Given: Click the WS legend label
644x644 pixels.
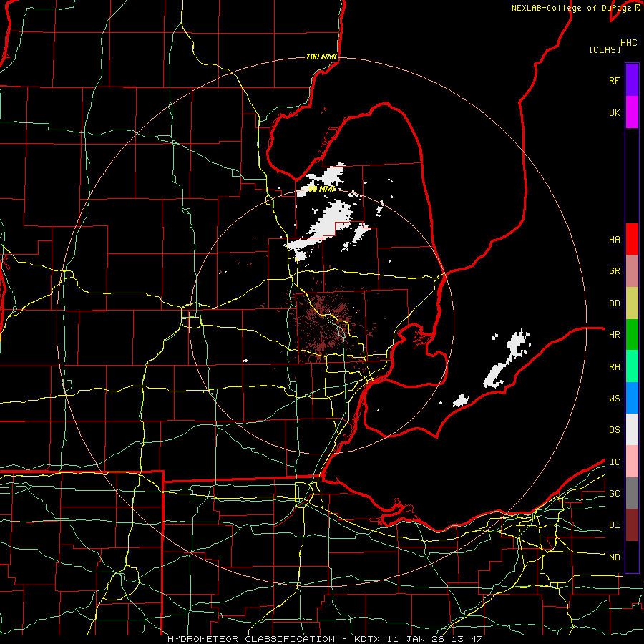Looking at the screenshot, I should click(x=614, y=398).
